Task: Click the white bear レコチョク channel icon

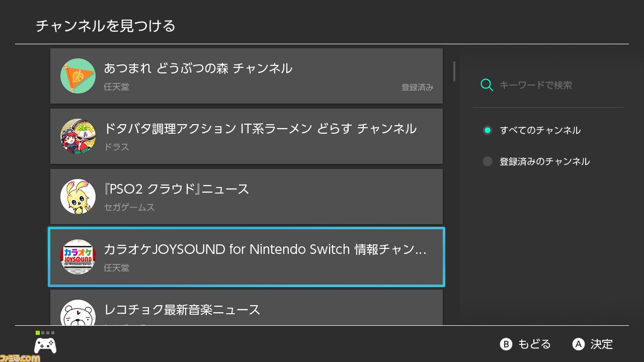Action: 78,312
